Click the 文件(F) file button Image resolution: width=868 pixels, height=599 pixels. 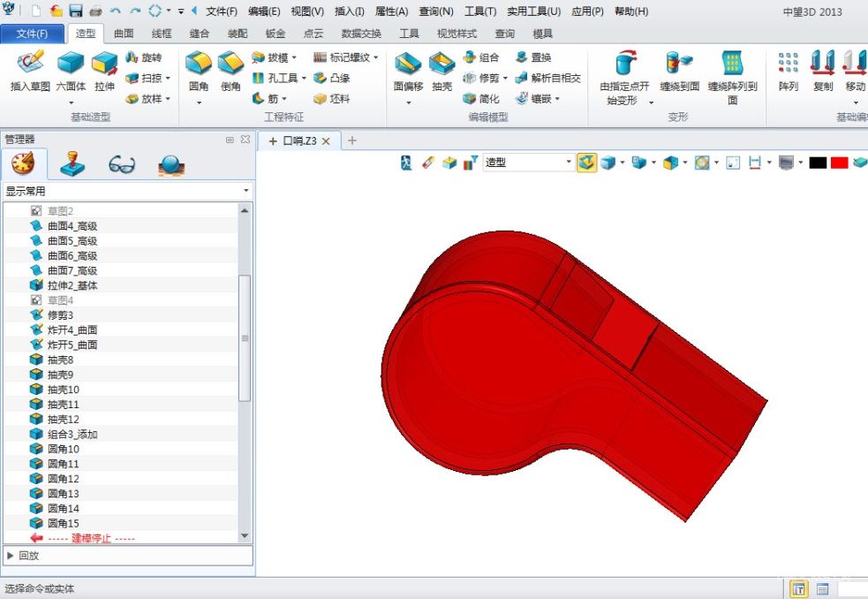click(32, 34)
